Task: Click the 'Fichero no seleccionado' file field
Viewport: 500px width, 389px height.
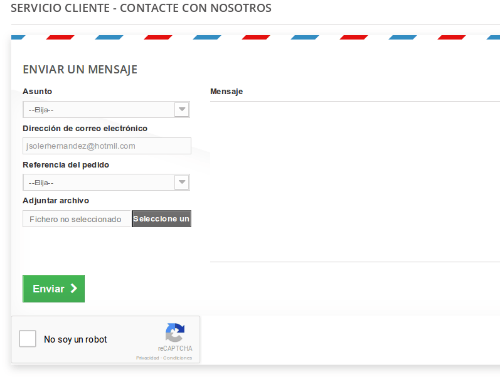Action: coord(77,219)
